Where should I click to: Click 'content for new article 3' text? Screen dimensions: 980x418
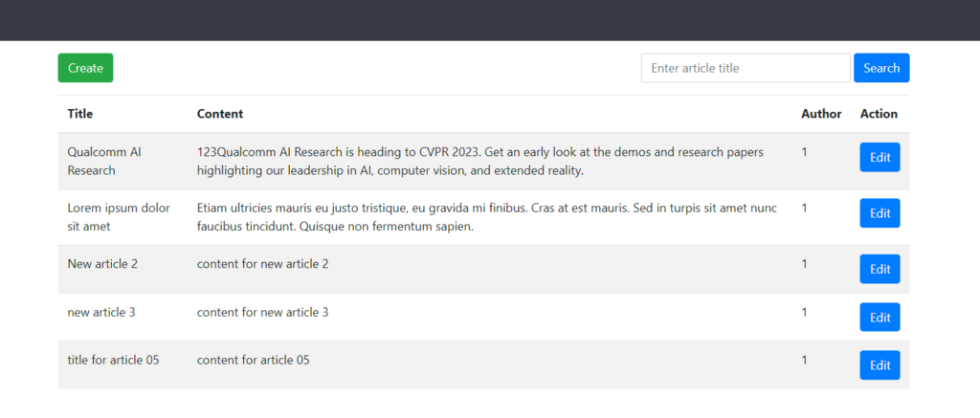pyautogui.click(x=262, y=312)
